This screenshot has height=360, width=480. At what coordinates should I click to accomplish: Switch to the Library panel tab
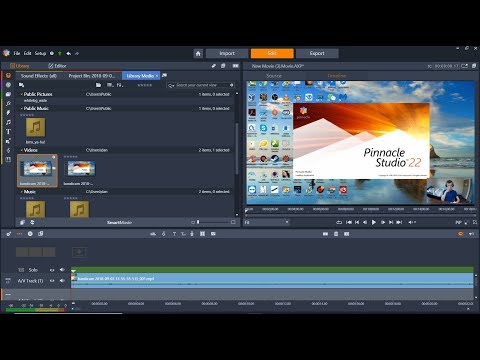(x=20, y=66)
